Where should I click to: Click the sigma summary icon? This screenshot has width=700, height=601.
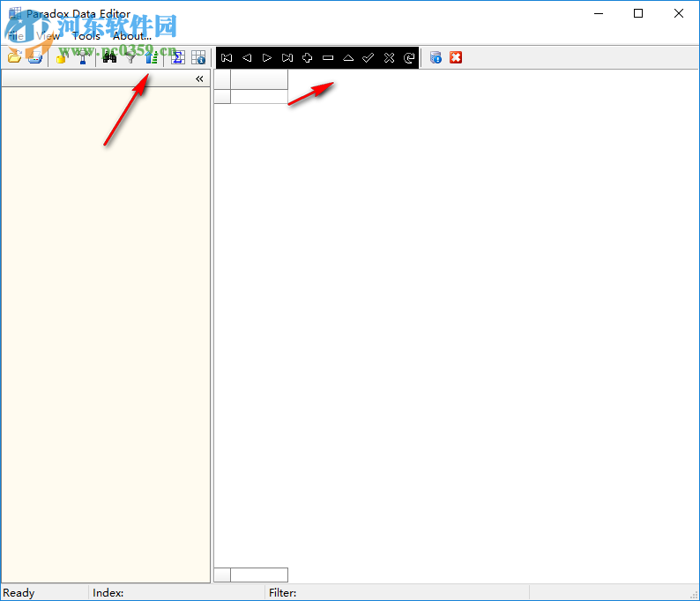pos(178,57)
